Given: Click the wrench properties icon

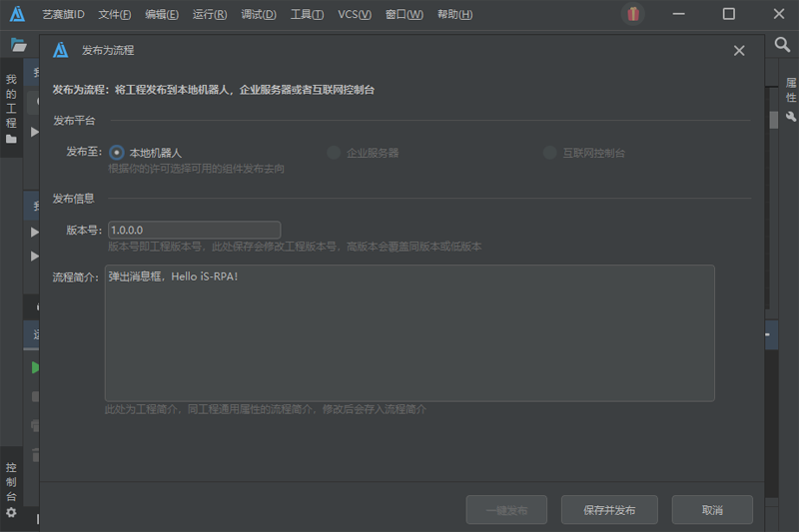Looking at the screenshot, I should (790, 117).
